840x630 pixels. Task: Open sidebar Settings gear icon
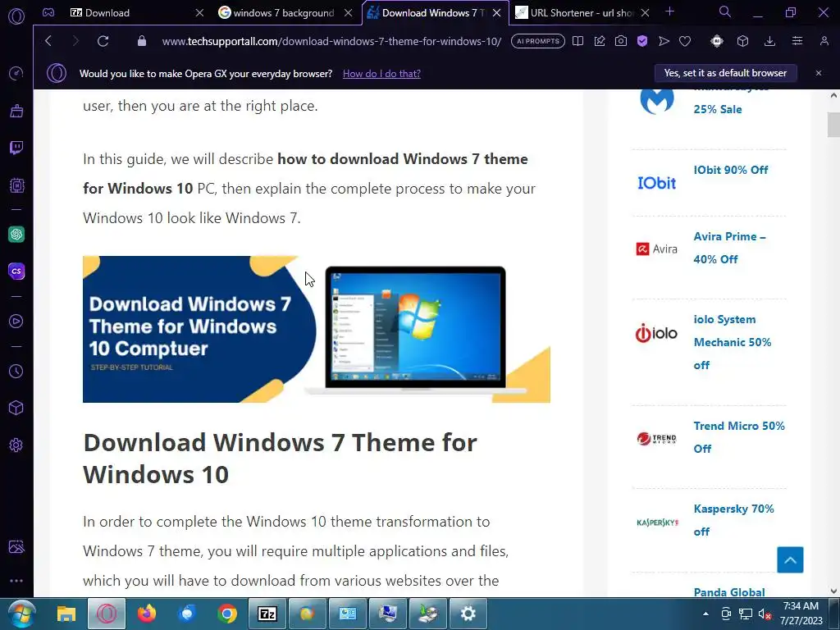[16, 445]
